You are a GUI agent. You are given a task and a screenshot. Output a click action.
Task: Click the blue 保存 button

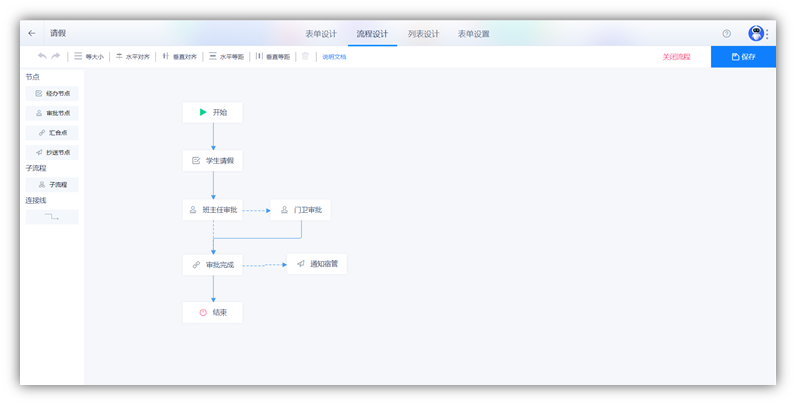(743, 57)
